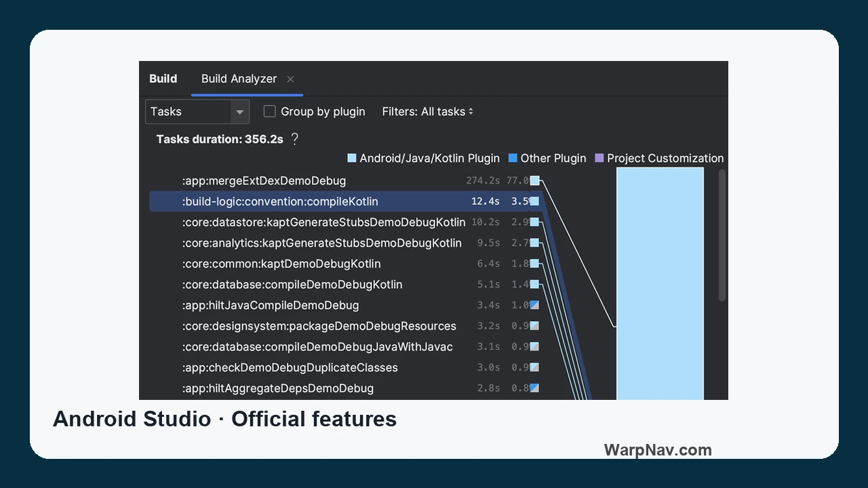Screen dimensions: 868x488
Task: Click checkDemoDebugDuplicateClasses task type icon
Action: 535,367
